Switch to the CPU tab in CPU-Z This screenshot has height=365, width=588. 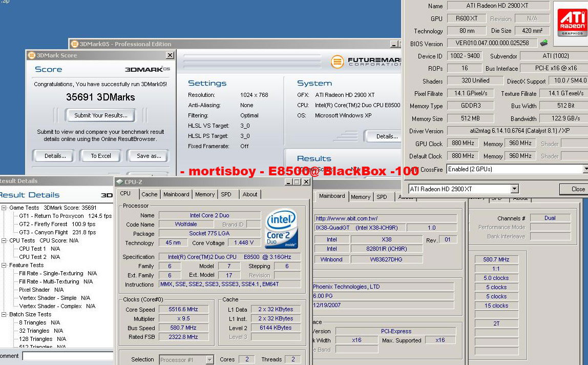pos(125,193)
